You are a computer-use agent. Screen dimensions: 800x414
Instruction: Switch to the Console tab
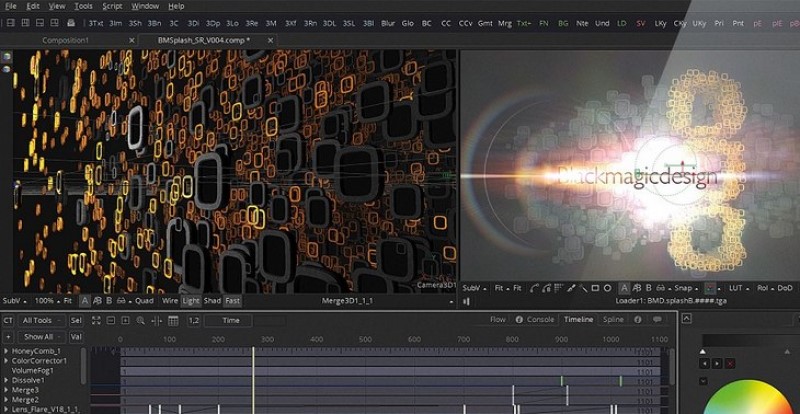pos(535,320)
